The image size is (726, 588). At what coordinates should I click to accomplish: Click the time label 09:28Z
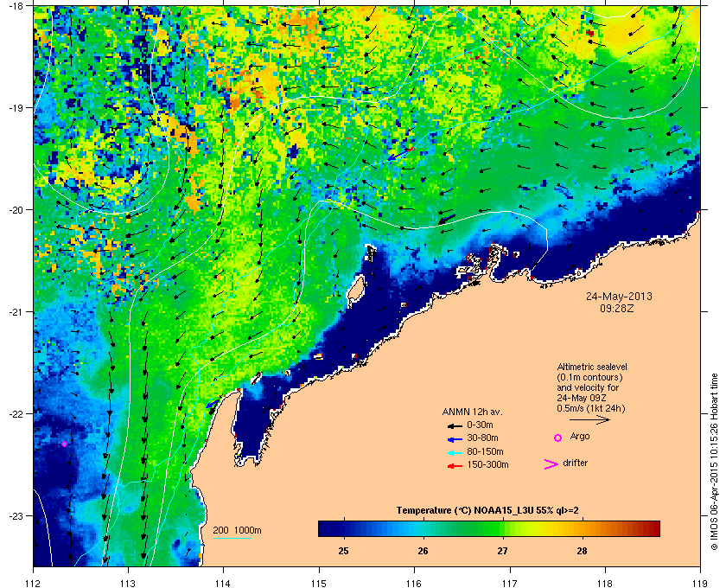click(x=617, y=308)
